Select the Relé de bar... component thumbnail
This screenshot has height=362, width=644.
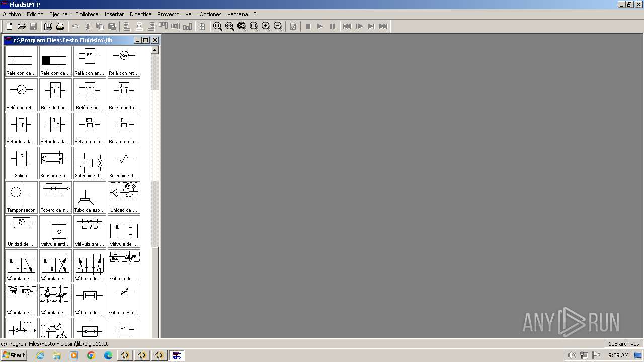point(55,95)
